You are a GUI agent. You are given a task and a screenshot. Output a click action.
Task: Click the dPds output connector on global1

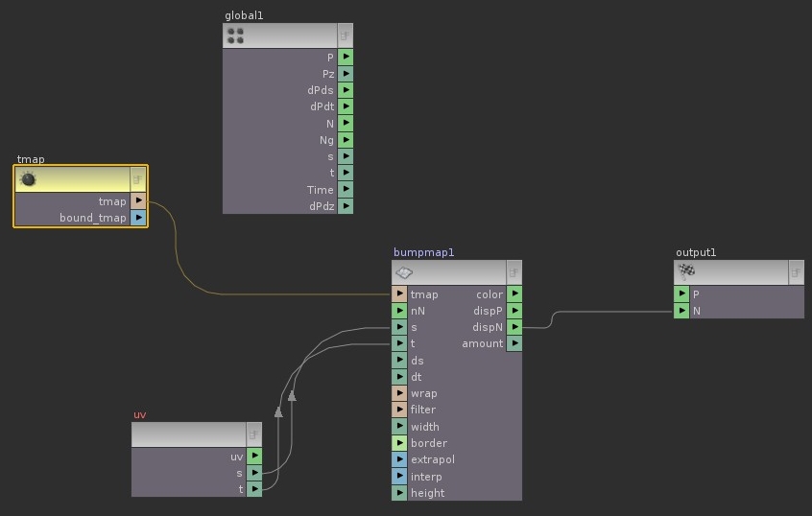point(346,90)
